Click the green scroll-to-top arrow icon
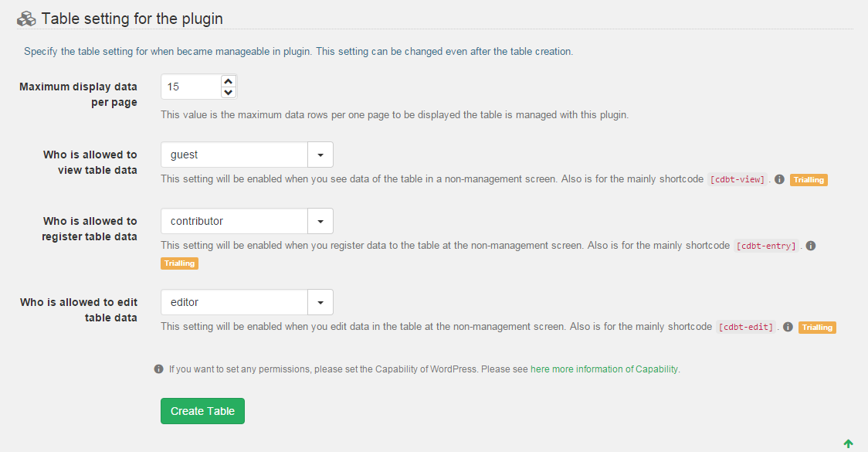 tap(849, 444)
